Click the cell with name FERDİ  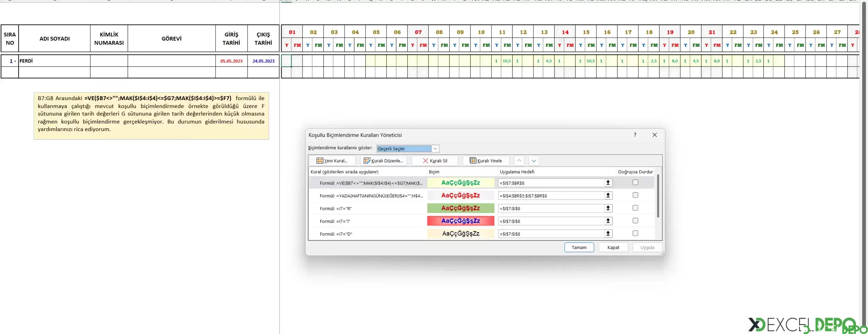point(55,61)
